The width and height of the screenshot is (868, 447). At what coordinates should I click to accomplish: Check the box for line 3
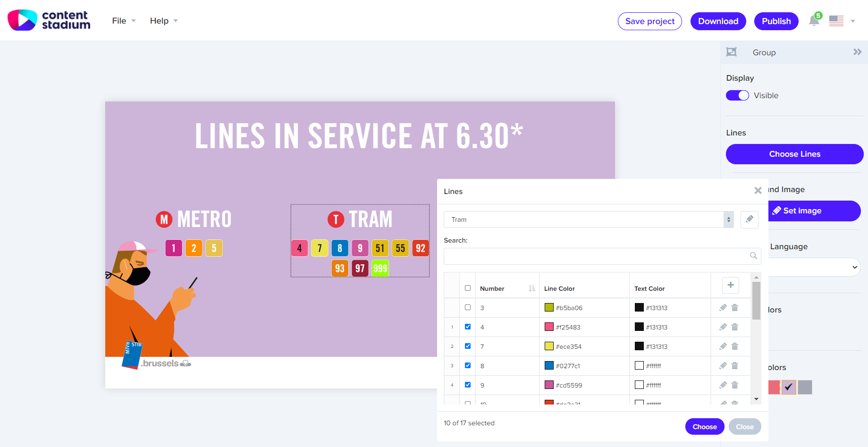point(468,307)
